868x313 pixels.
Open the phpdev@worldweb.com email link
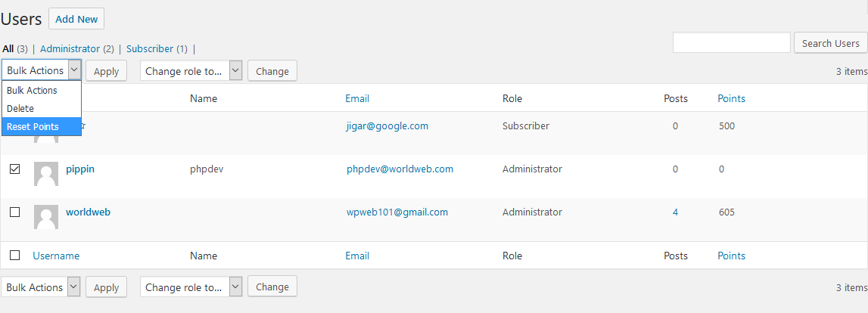[x=400, y=169]
